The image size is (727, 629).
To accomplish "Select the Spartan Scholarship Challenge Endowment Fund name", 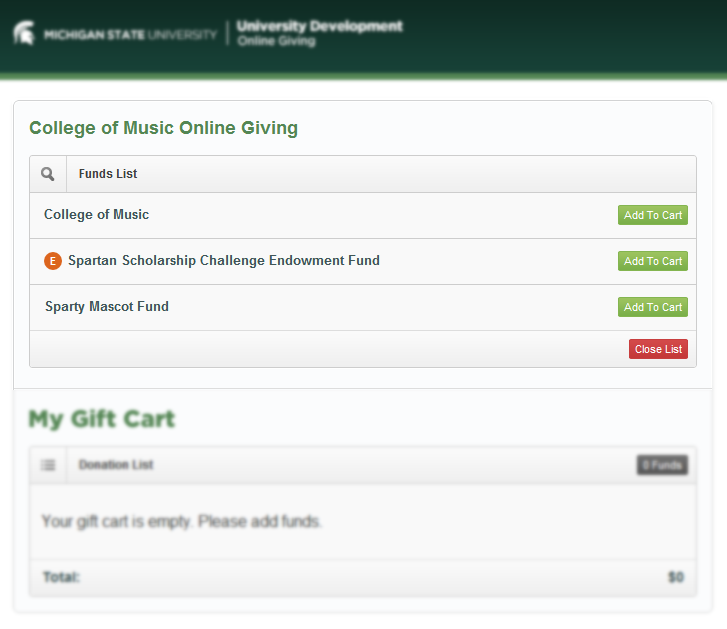I will click(224, 260).
